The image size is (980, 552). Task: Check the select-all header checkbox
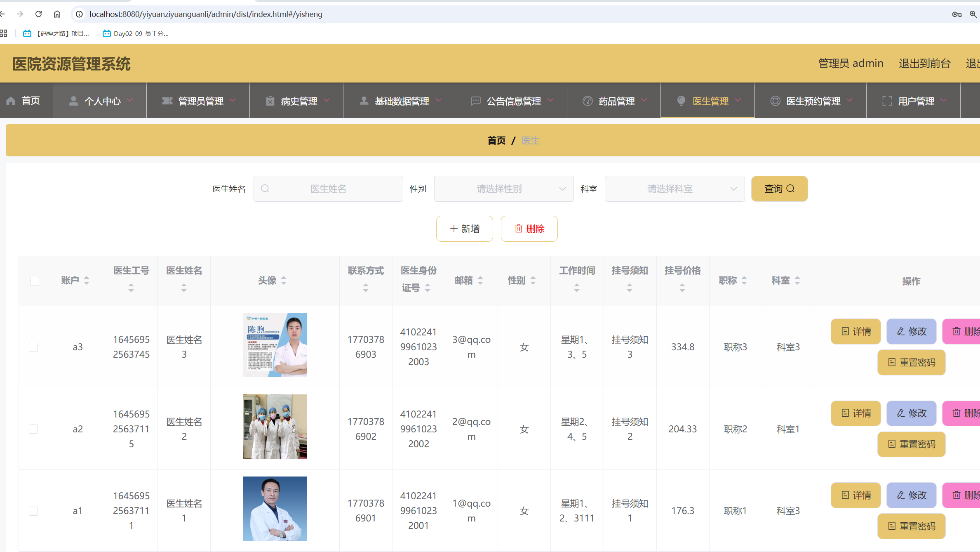coord(35,281)
